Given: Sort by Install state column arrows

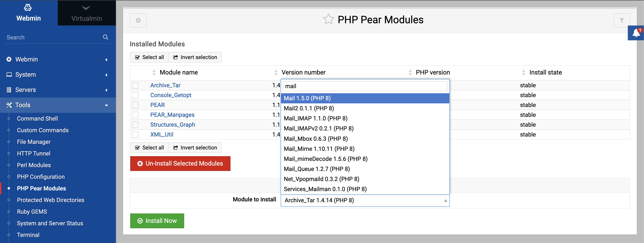Looking at the screenshot, I should pyautogui.click(x=523, y=72).
